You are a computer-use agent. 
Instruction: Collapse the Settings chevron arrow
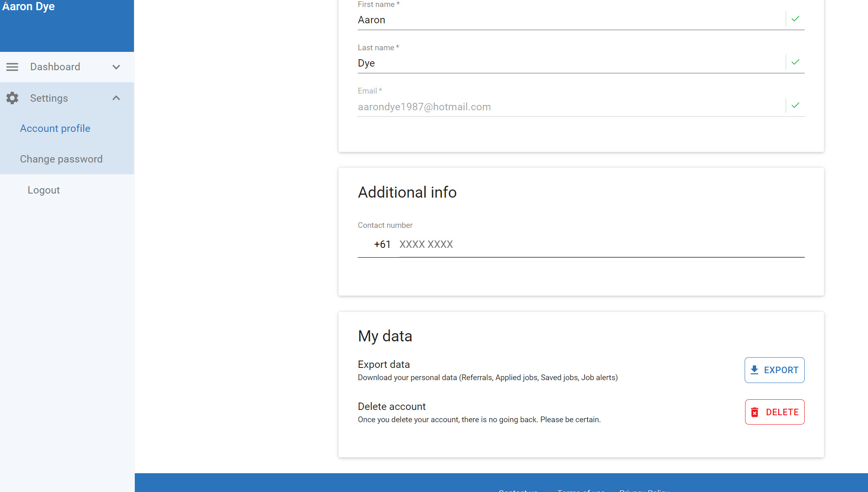pos(116,98)
